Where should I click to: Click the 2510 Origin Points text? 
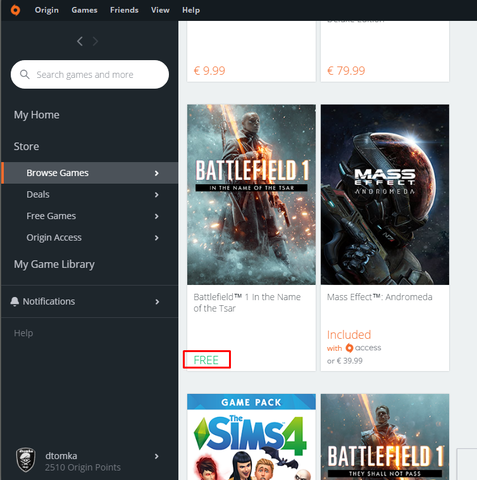point(83,467)
